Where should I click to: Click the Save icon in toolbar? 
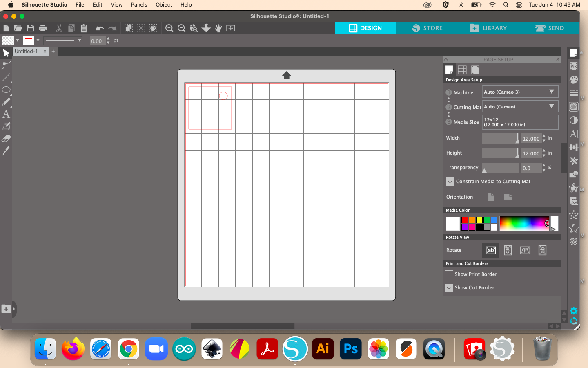click(x=31, y=28)
